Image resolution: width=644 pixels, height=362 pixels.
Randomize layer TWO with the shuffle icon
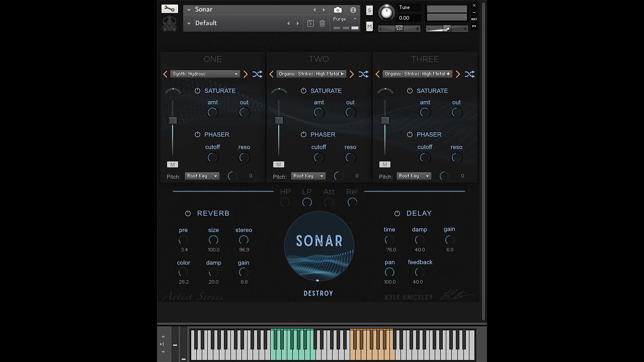pyautogui.click(x=363, y=74)
